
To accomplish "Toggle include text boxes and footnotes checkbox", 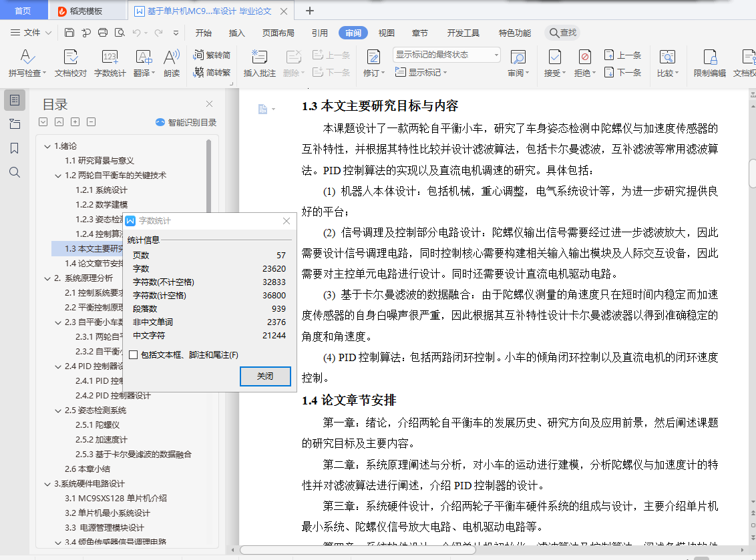I will point(134,355).
